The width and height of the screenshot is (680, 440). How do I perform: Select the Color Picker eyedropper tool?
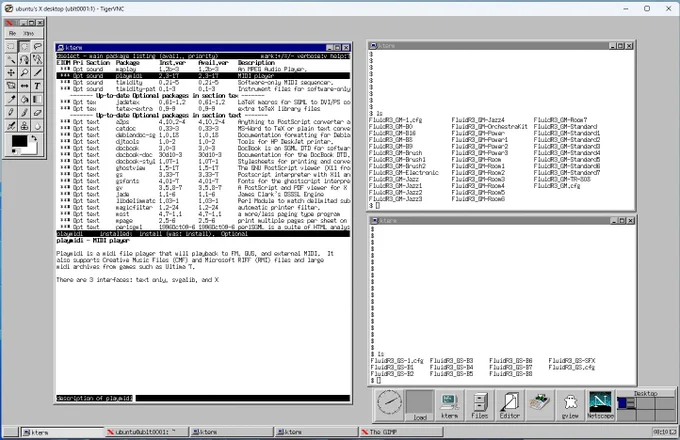pos(11,99)
